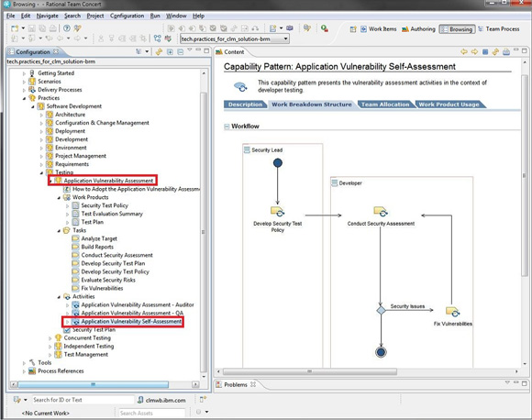532x420 pixels.
Task: Click Collapse All icon in Configuration view
Action: (180, 52)
